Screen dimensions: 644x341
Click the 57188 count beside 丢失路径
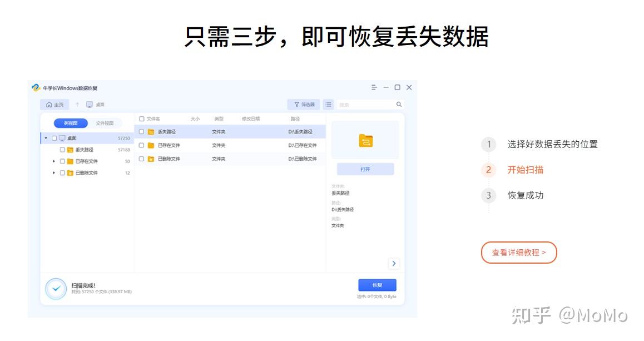click(123, 150)
